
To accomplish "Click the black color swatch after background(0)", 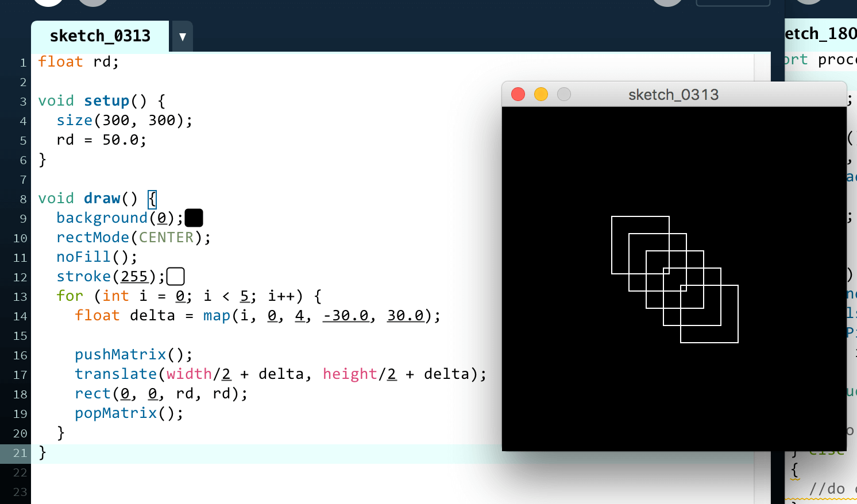I will pos(194,218).
